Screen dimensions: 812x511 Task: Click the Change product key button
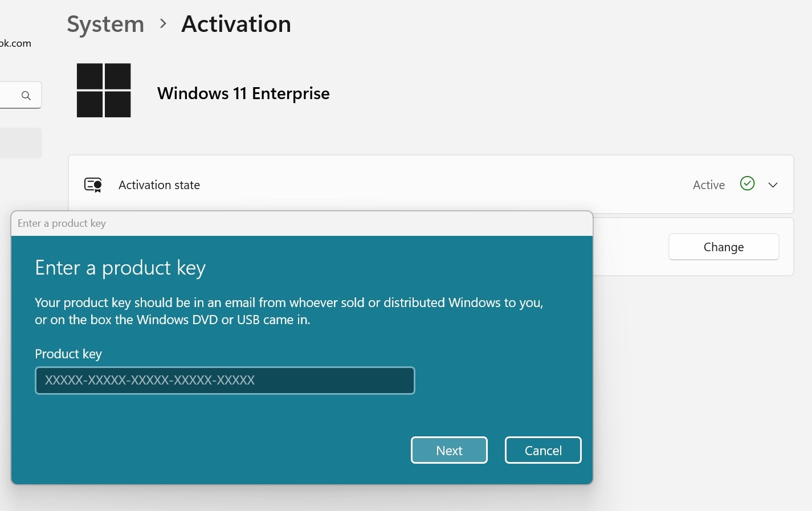pos(724,247)
